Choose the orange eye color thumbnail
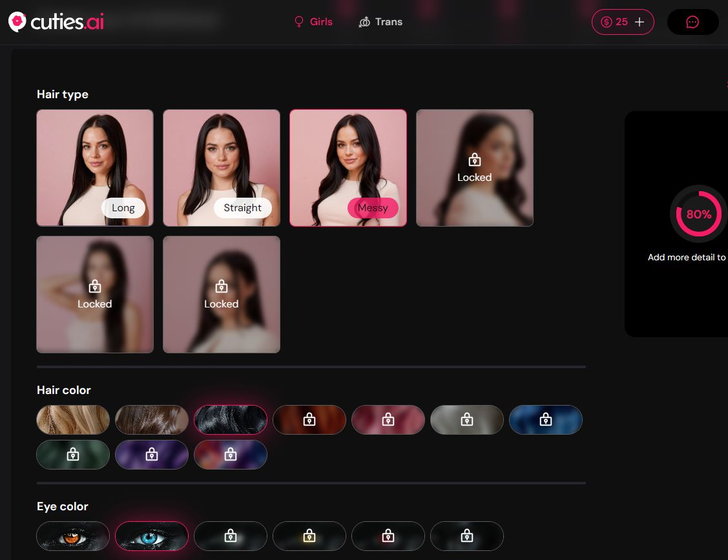The width and height of the screenshot is (728, 560). pos(72,536)
